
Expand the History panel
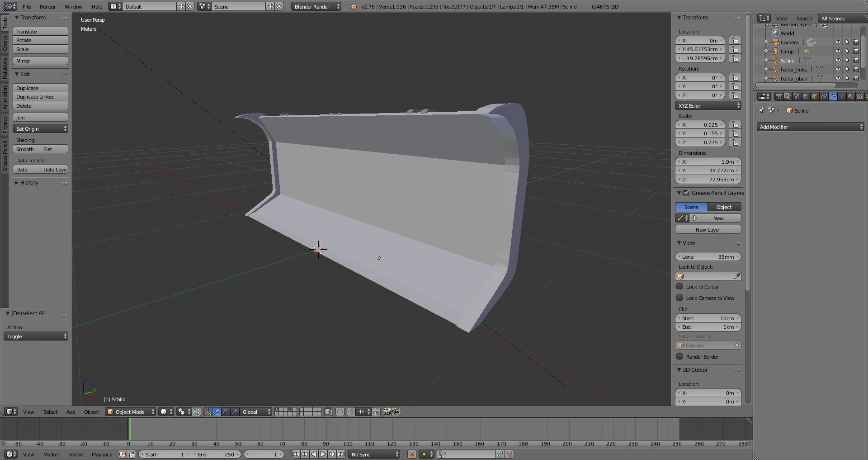coord(29,183)
